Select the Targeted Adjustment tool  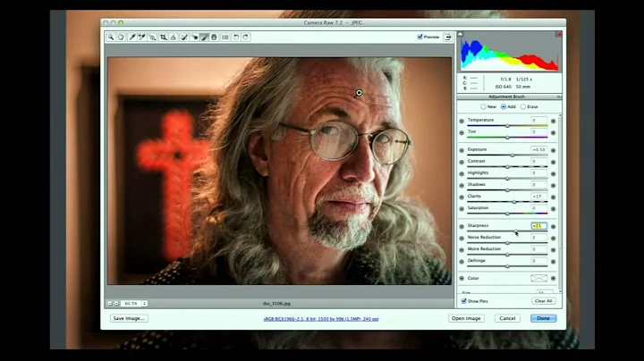coord(152,38)
